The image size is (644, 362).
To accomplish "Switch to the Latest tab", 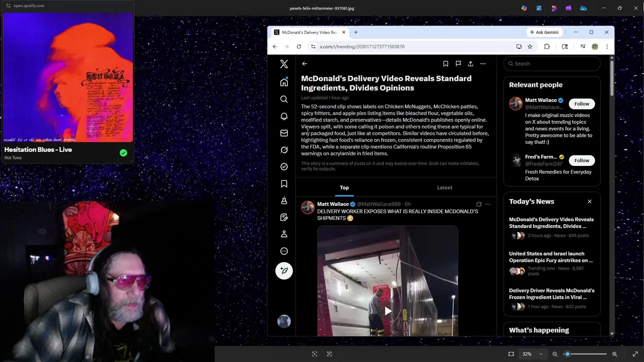I will (444, 188).
